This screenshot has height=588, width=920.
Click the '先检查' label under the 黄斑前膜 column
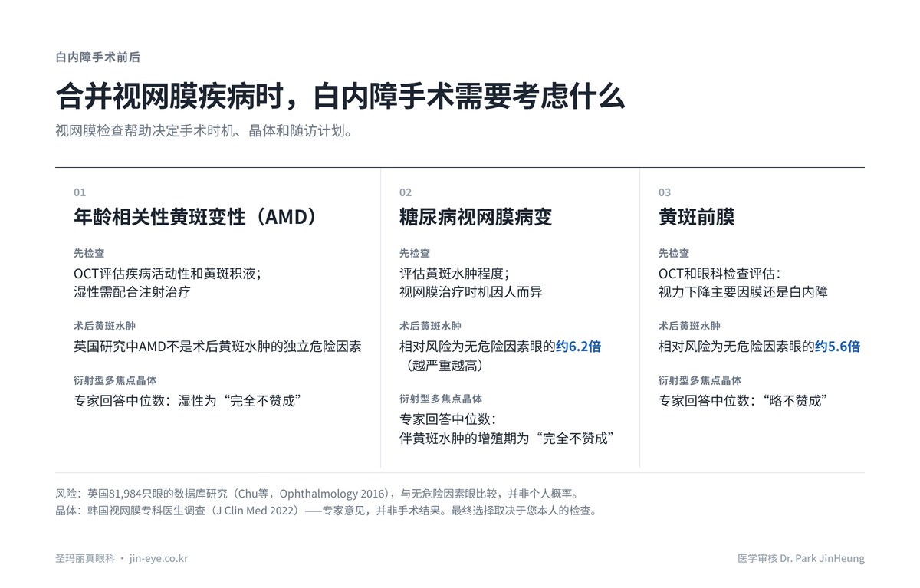click(674, 253)
